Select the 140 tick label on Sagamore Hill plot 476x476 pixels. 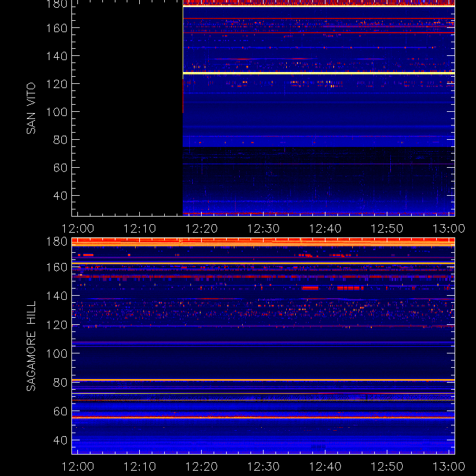pos(57,296)
